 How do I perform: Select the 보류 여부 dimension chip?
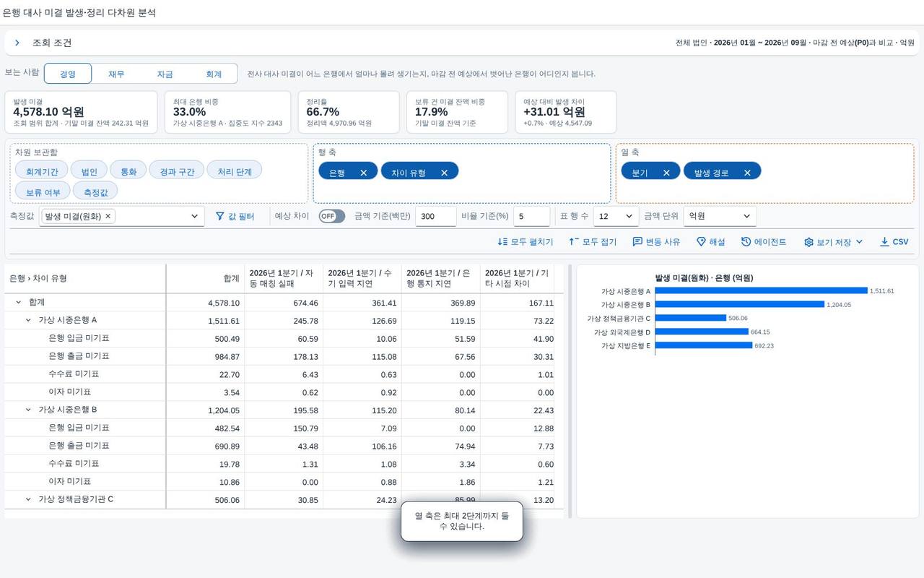43,191
